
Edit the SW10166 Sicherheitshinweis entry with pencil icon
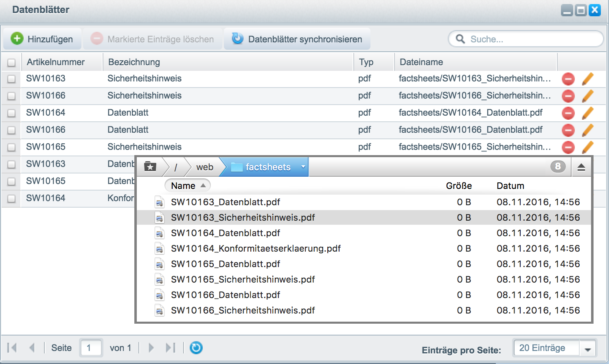(587, 96)
